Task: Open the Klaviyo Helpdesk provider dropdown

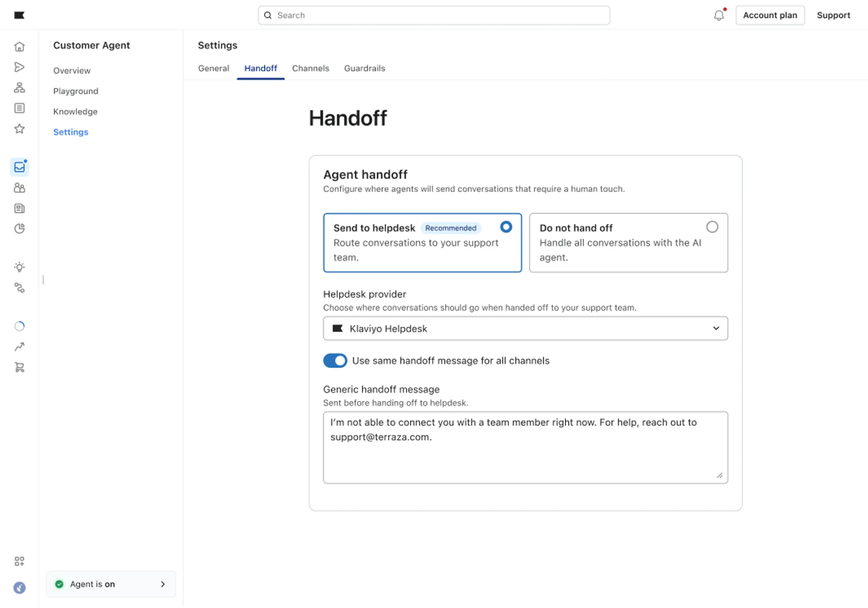Action: 525,328
